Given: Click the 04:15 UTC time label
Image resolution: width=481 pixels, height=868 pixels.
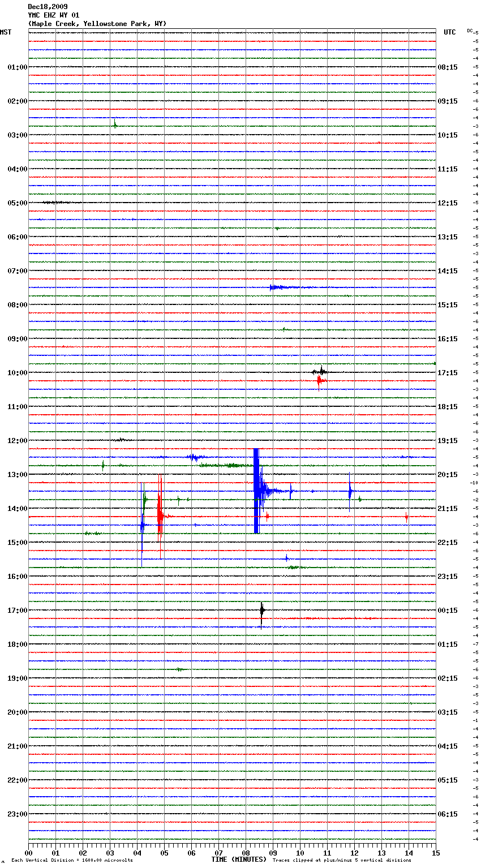Looking at the screenshot, I should (x=448, y=746).
